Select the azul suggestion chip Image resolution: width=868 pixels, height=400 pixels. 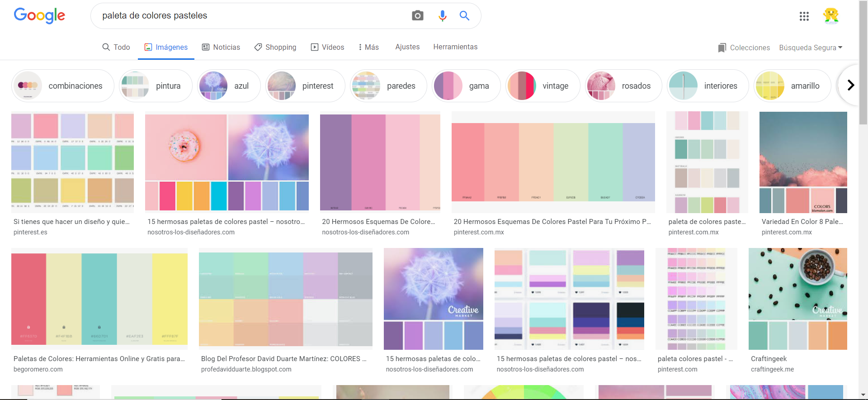229,86
